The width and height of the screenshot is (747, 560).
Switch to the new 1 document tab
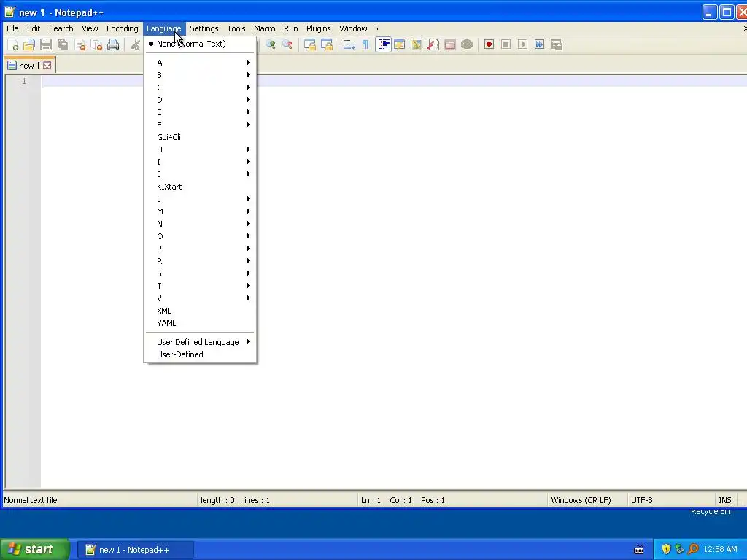[29, 65]
